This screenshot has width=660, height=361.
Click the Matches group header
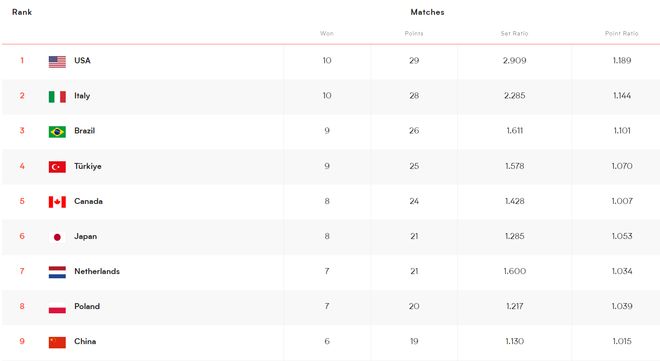[427, 12]
